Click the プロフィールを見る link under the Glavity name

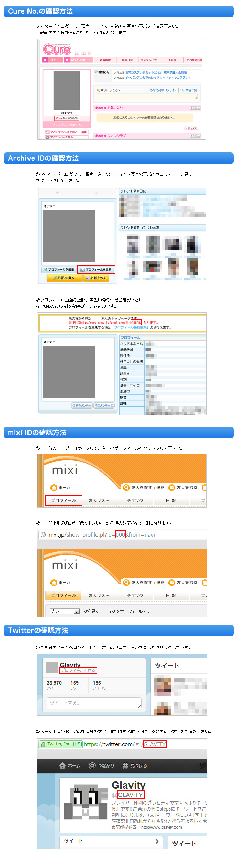pos(78,670)
